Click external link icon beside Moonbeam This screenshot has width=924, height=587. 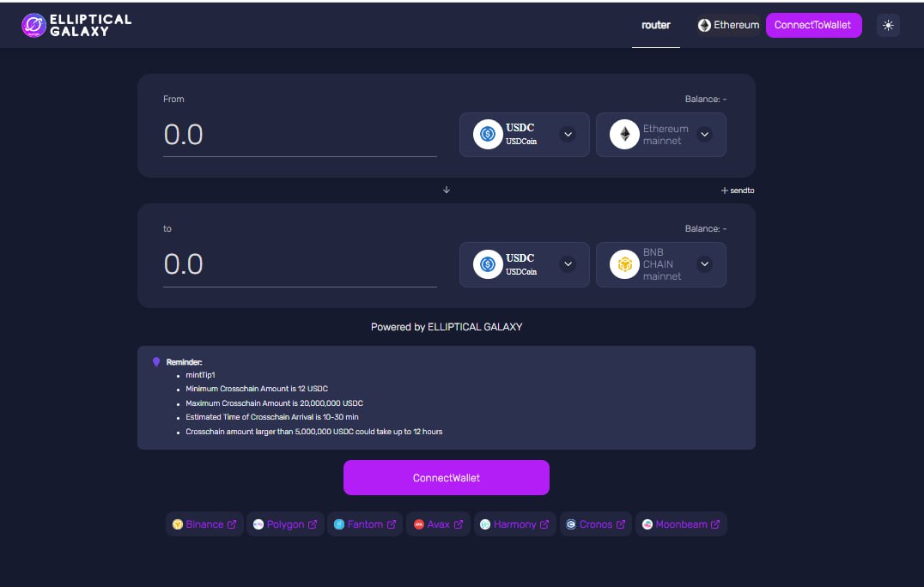(715, 524)
